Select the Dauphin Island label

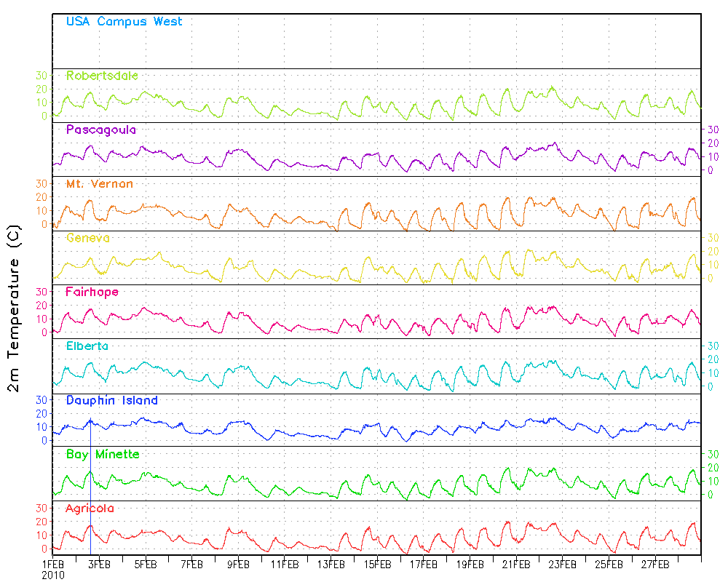pos(112,400)
